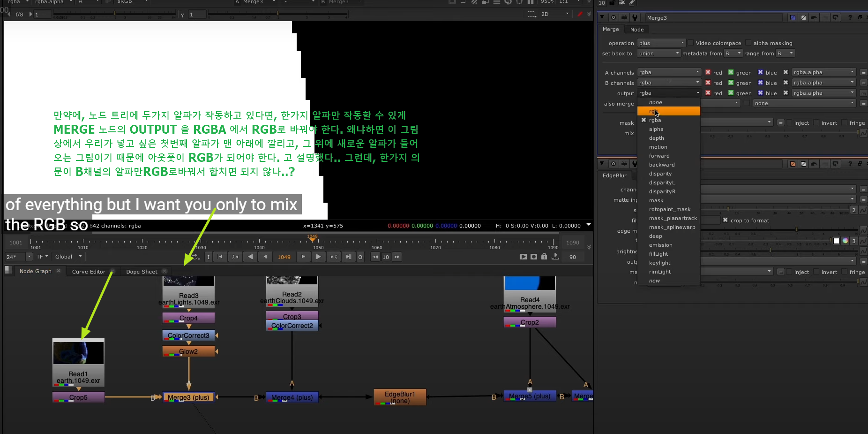Go to first frame button
The image size is (868, 434).
pos(220,257)
